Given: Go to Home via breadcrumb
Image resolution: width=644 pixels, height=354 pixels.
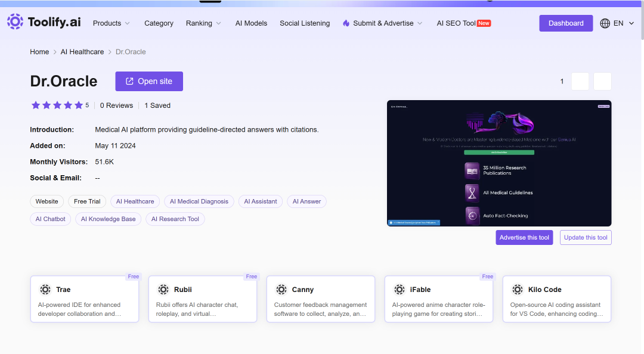Looking at the screenshot, I should coord(39,52).
